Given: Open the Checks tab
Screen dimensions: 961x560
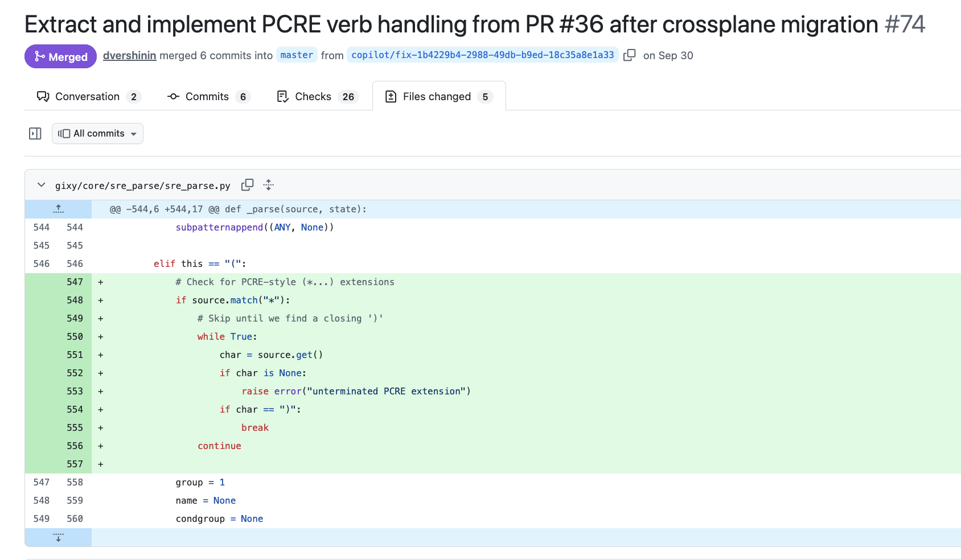Looking at the screenshot, I should (316, 97).
